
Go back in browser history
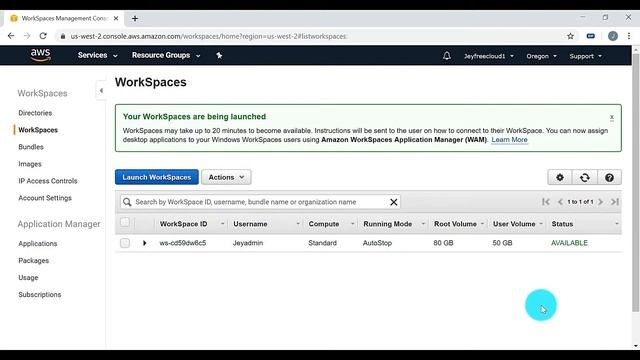tap(11, 36)
